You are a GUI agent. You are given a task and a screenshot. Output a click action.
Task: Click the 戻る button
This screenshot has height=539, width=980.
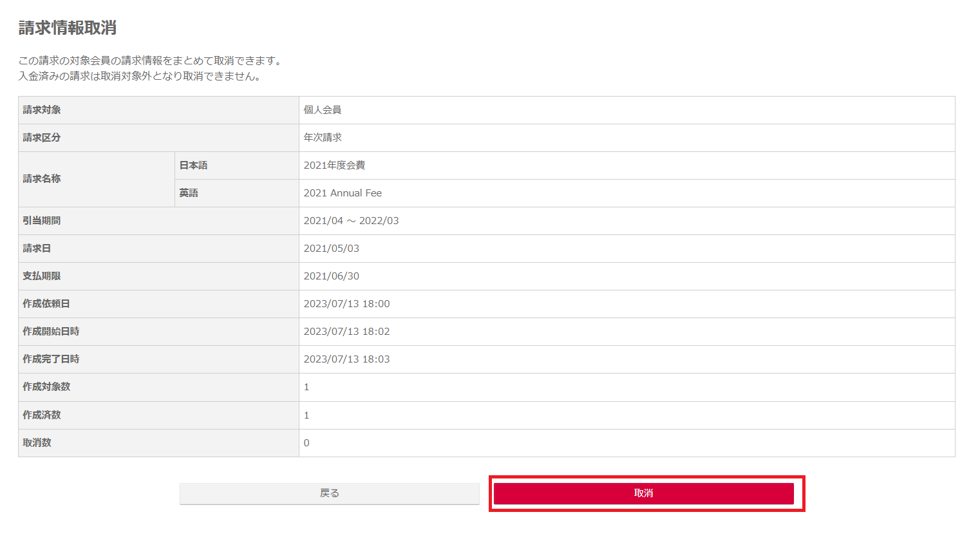330,493
